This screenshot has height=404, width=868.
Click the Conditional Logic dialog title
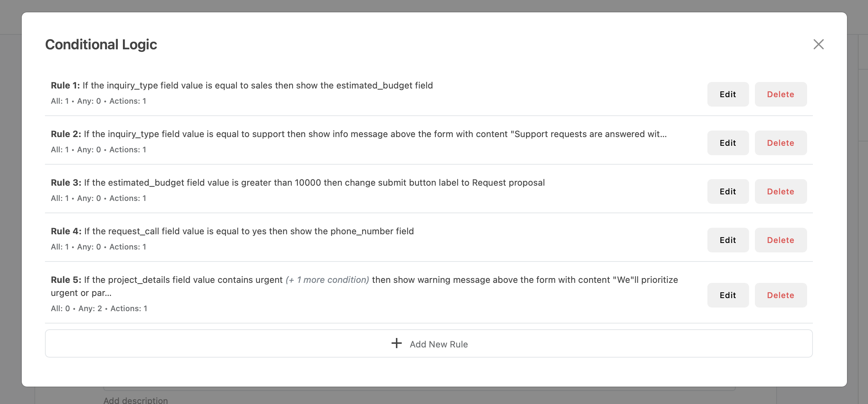[x=101, y=44]
